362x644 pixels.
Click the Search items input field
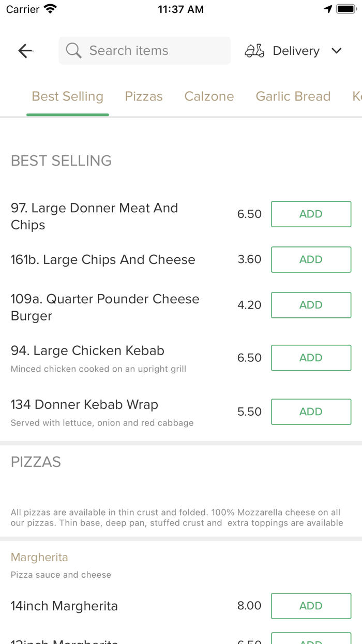144,50
